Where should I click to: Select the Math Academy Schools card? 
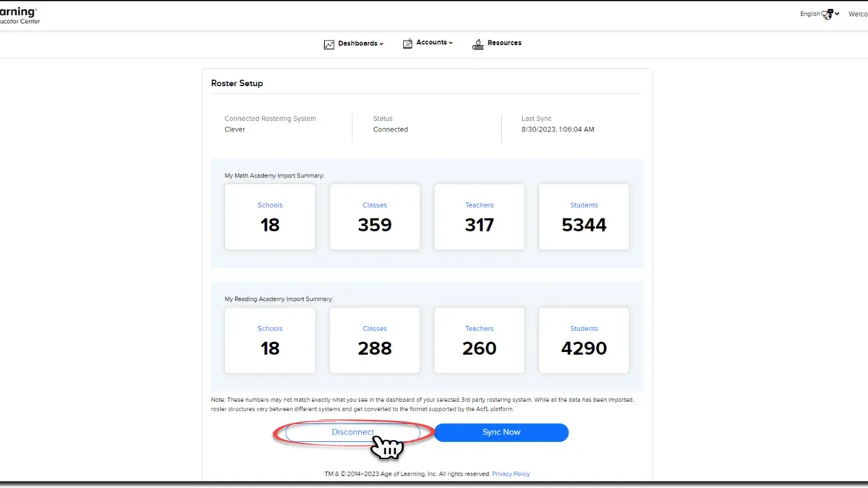click(x=270, y=217)
